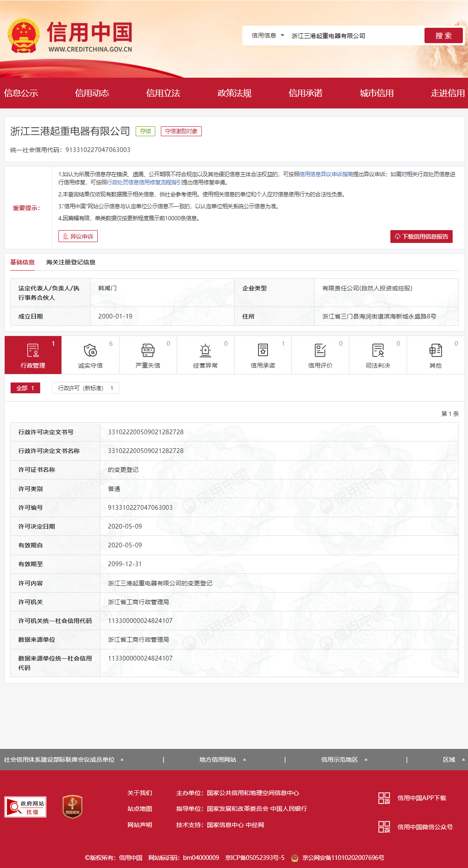Open the 站点地图 footer link
Screen dimensions: 468x868
pyautogui.click(x=140, y=809)
